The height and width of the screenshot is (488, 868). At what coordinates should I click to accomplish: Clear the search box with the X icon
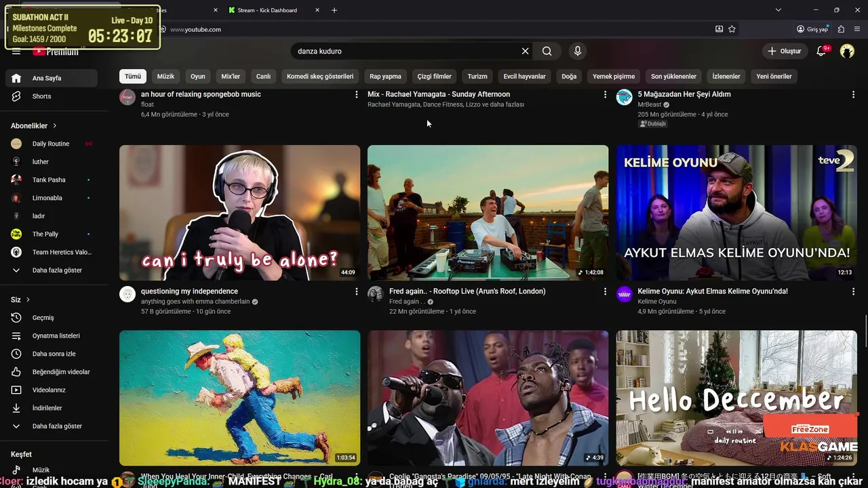coord(525,51)
